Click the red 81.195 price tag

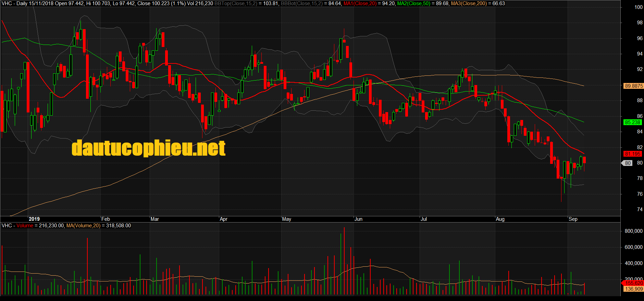tap(632, 154)
